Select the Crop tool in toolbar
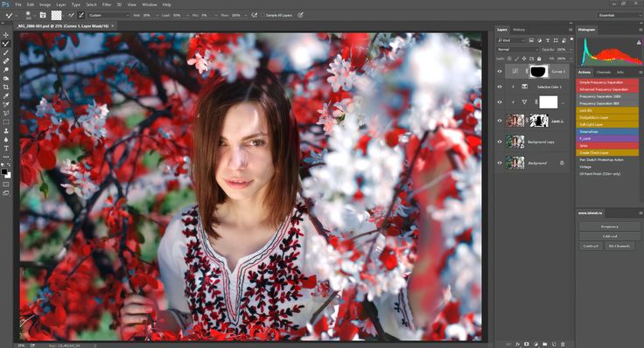 6,87
